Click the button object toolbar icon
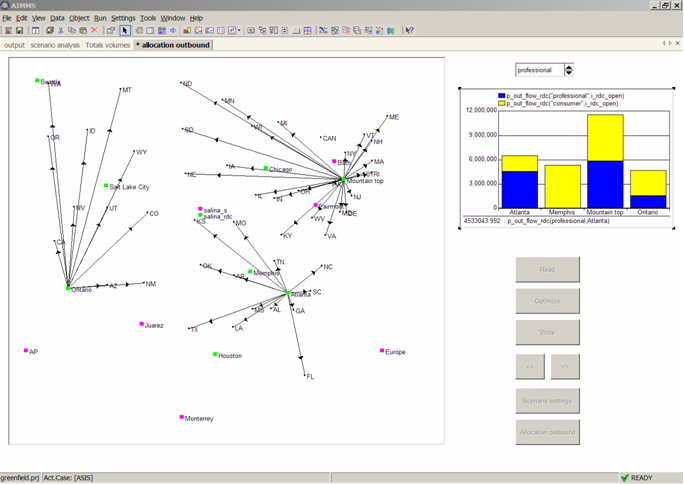This screenshot has width=684, height=484. click(251, 30)
